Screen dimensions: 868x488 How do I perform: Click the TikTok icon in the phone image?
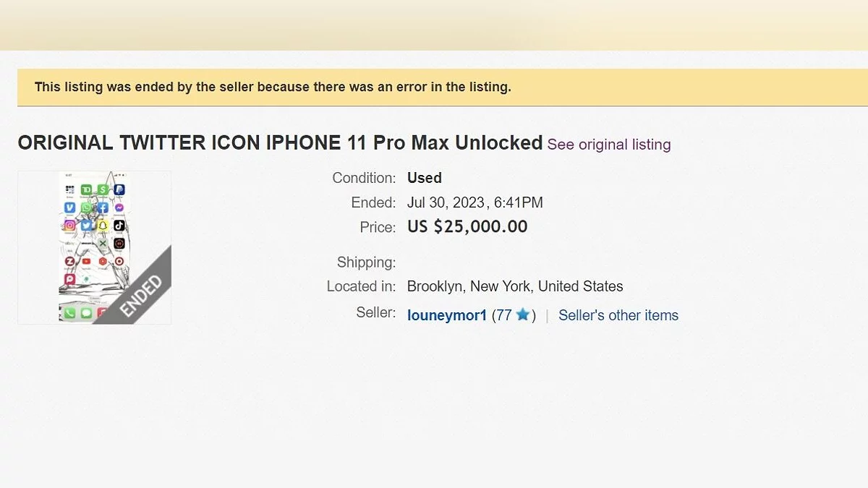pos(119,226)
